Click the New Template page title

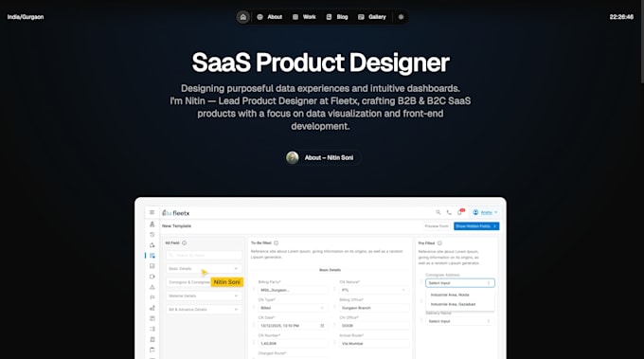tap(176, 226)
